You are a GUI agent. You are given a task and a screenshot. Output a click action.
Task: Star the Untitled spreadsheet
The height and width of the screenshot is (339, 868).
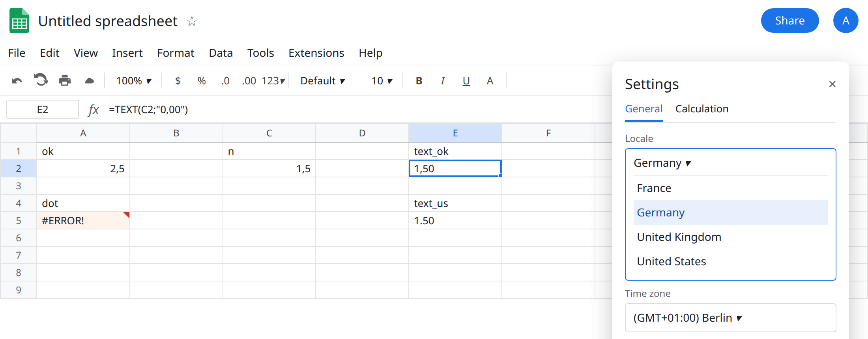point(192,21)
